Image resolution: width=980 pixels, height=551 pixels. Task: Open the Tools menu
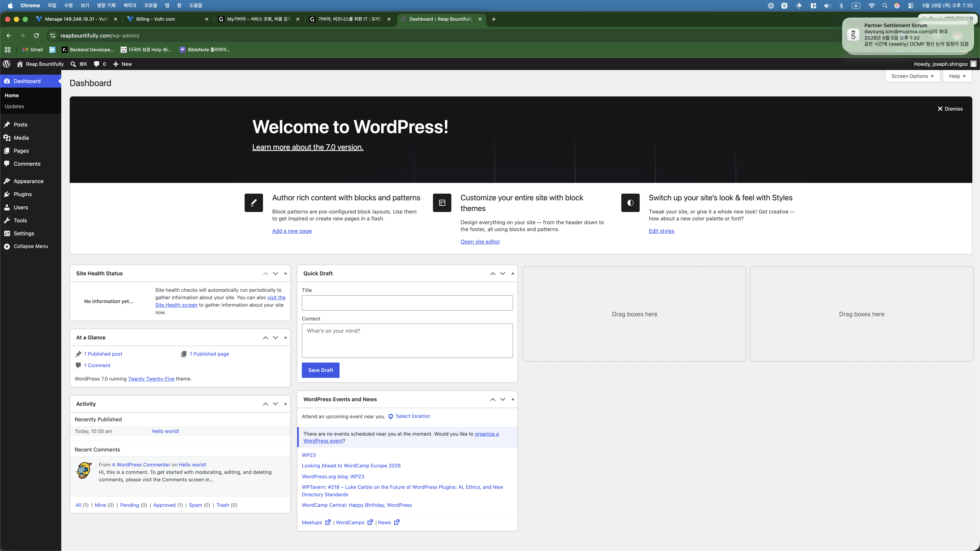(x=20, y=220)
